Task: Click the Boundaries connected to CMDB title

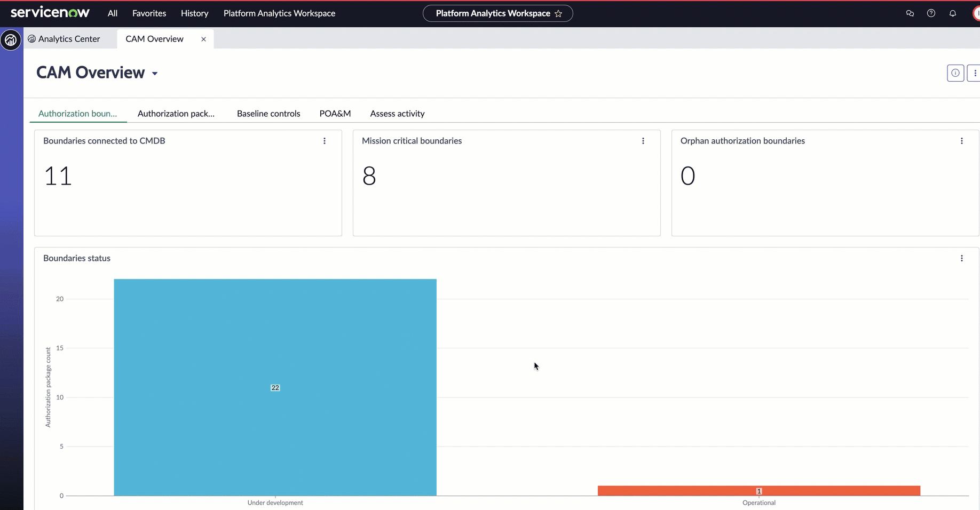Action: (x=104, y=141)
